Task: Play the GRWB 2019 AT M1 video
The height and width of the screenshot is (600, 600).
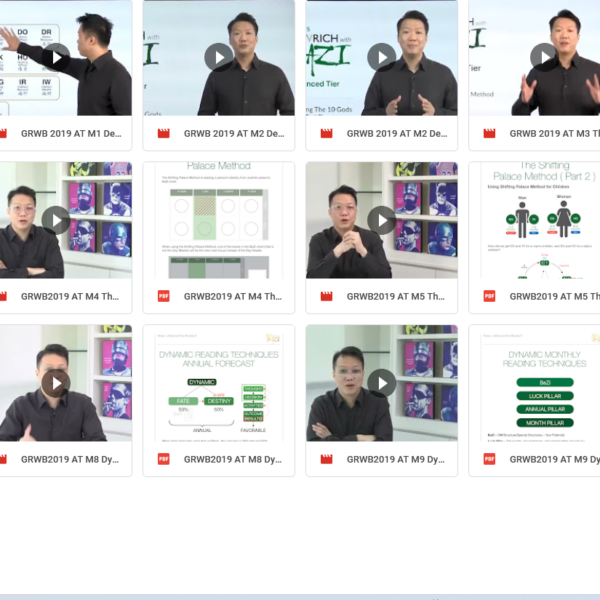Action: tap(56, 57)
